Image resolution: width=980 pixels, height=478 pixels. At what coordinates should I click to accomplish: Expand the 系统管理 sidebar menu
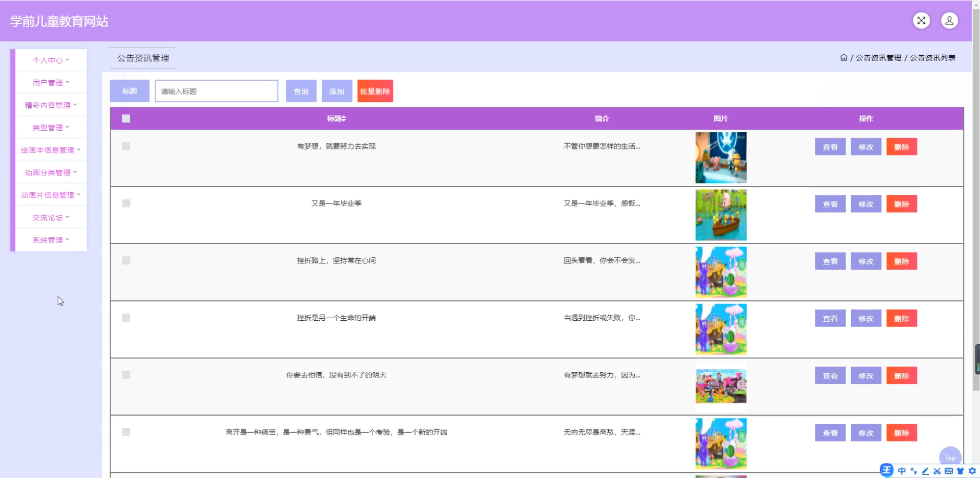tap(51, 240)
